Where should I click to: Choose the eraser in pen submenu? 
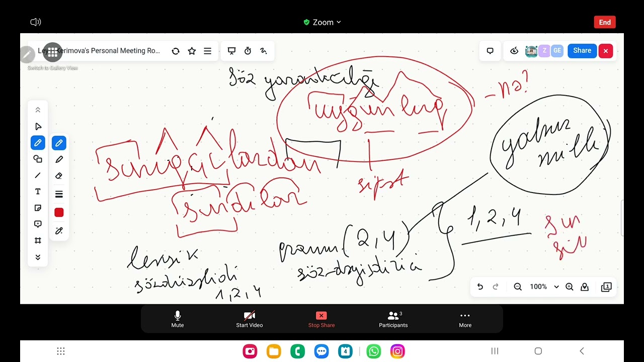click(x=59, y=176)
